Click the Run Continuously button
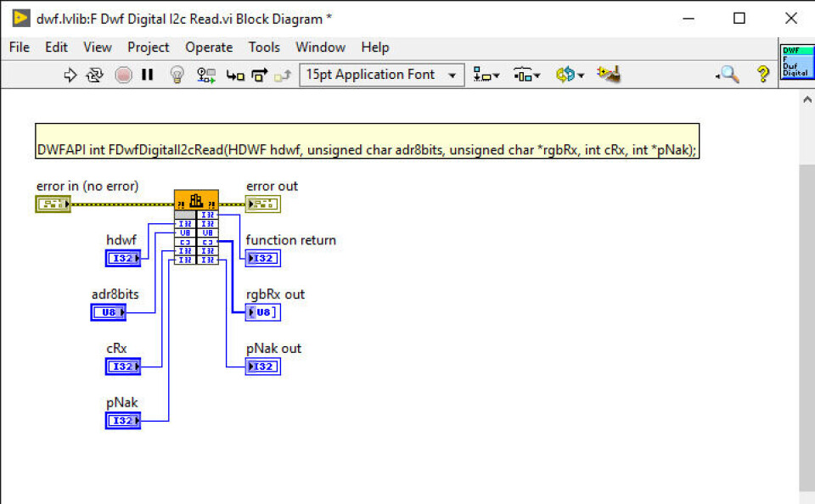Viewport: 815px width, 504px height. pyautogui.click(x=94, y=75)
